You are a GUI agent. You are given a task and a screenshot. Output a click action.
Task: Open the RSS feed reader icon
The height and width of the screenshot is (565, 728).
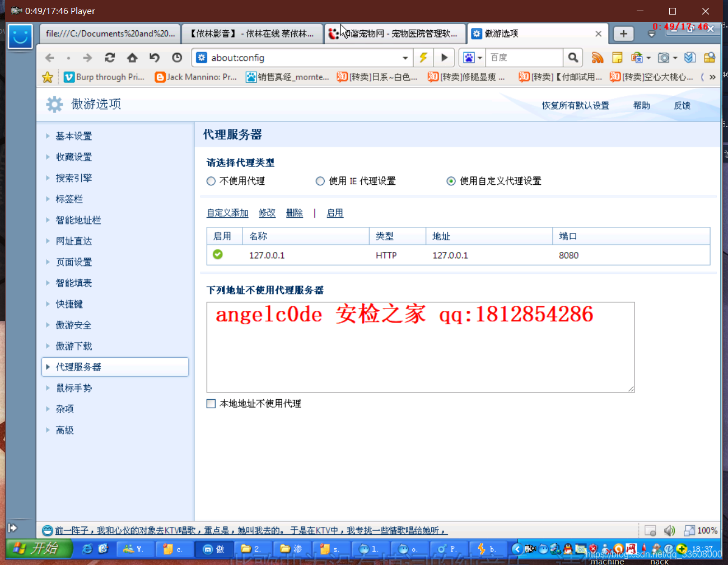(597, 57)
